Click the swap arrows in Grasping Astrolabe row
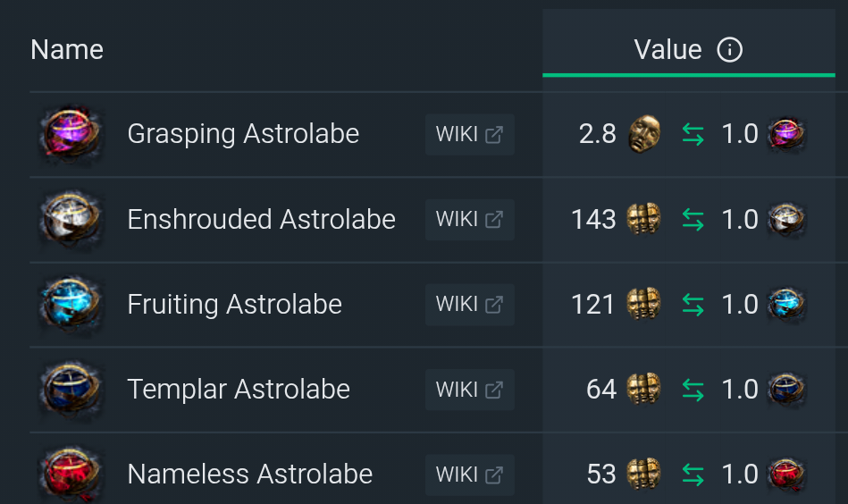The height and width of the screenshot is (504, 848). [x=693, y=135]
